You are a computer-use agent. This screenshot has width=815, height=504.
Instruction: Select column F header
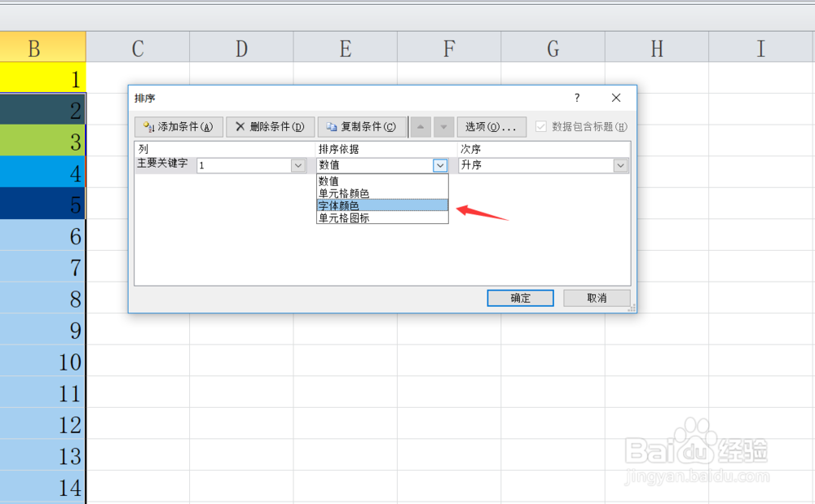tap(449, 46)
